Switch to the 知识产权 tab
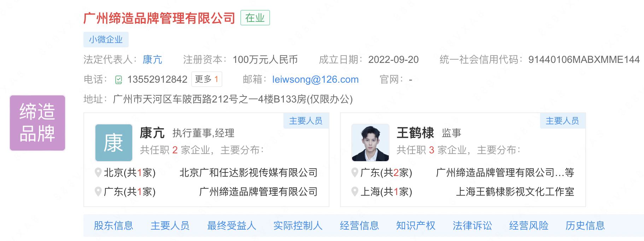The width and height of the screenshot is (644, 241). [416, 225]
